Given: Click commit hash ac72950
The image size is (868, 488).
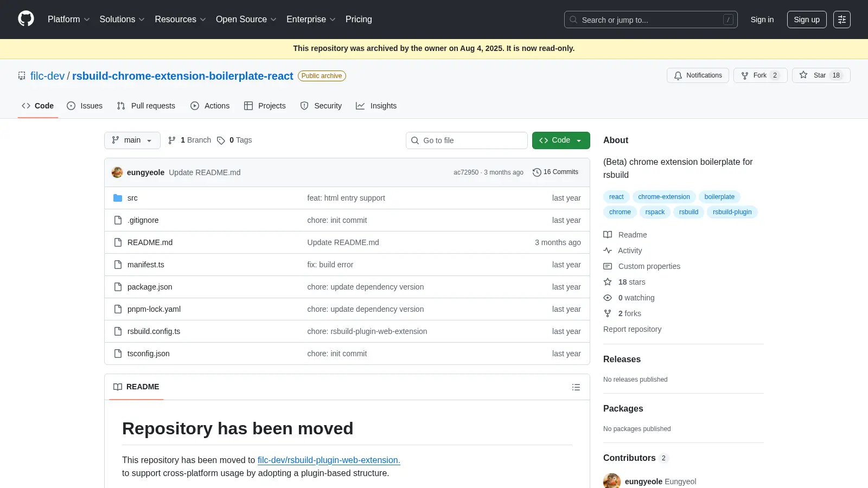Looking at the screenshot, I should pos(466,172).
